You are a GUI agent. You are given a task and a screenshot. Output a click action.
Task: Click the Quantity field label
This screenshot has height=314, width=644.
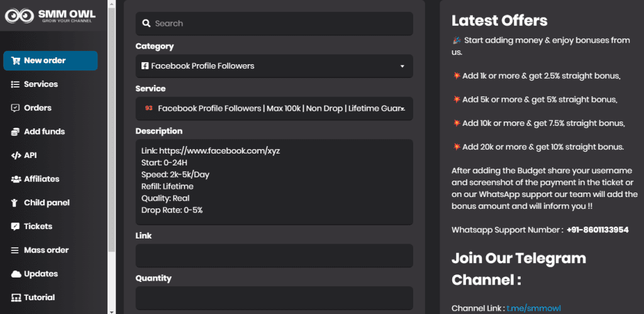[153, 278]
